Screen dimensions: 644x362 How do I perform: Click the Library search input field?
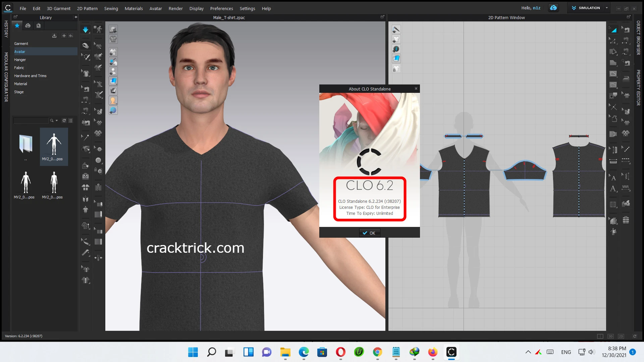pos(31,120)
